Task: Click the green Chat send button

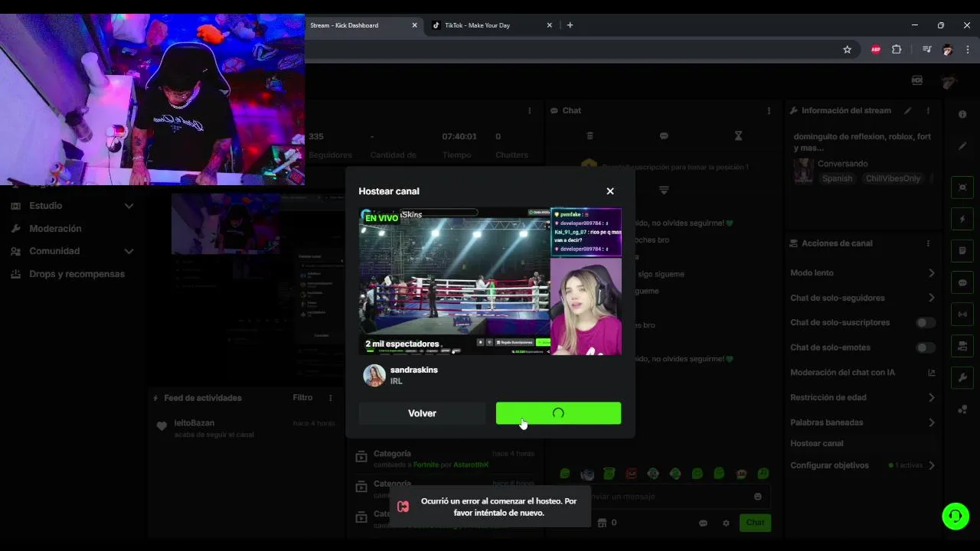Action: tap(755, 523)
